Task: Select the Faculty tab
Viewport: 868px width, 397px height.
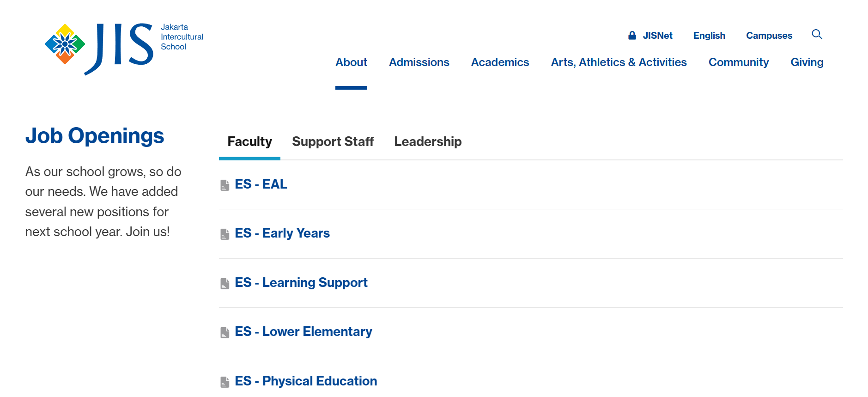Action: tap(249, 141)
